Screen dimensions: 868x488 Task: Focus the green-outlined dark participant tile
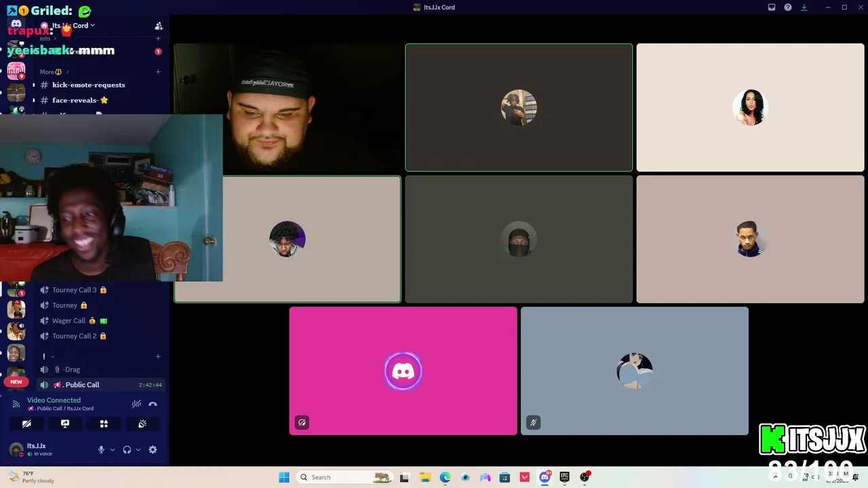(x=519, y=108)
